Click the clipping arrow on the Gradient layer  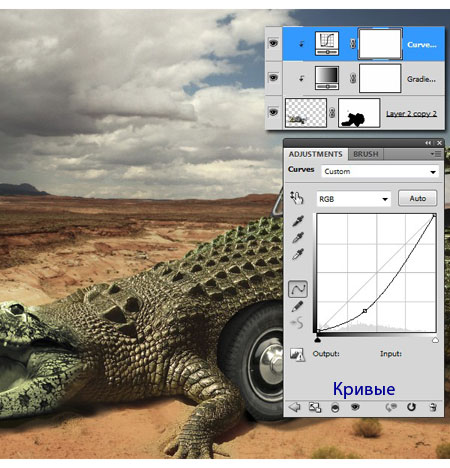pos(302,78)
